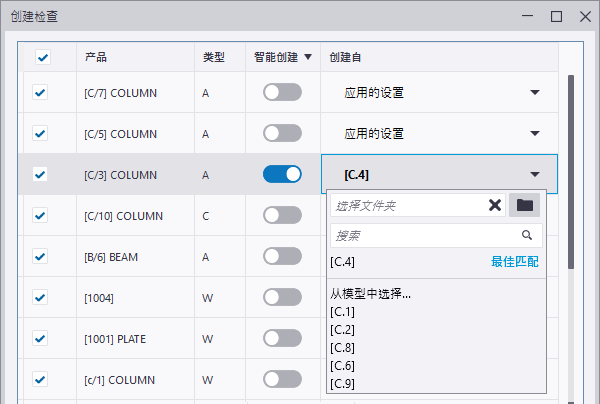The image size is (600, 404).
Task: Click the search magnifier icon
Action: point(527,235)
